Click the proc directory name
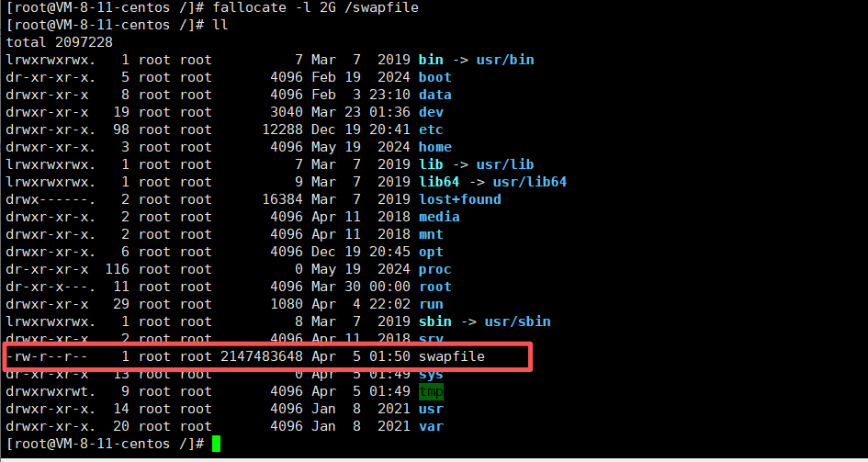The image size is (868, 462). pos(434,269)
